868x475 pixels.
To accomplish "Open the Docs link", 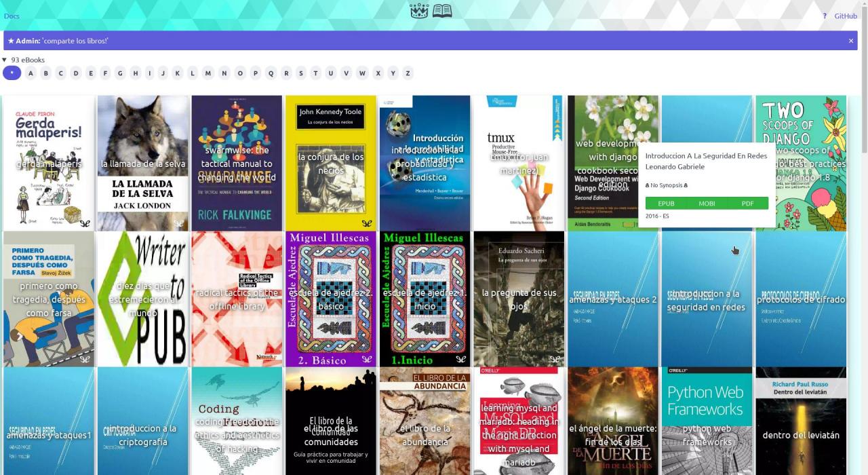I will pyautogui.click(x=12, y=16).
